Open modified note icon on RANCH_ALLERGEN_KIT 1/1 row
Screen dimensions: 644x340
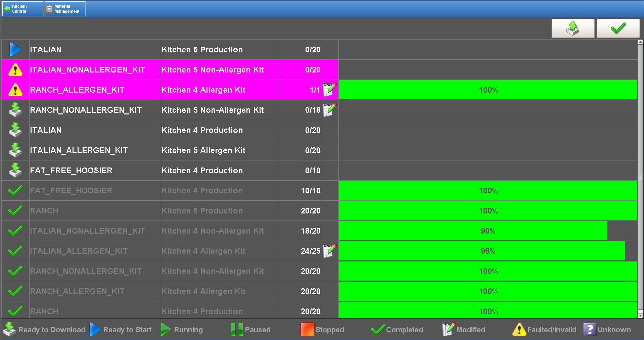coord(329,90)
